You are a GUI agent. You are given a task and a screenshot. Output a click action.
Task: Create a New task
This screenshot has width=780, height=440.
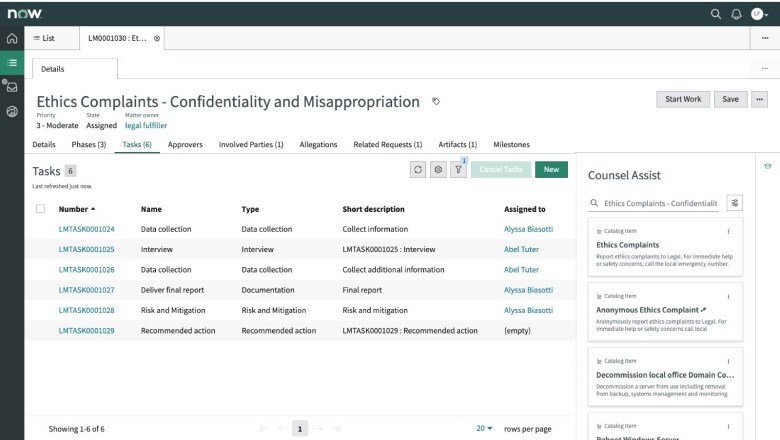pos(551,170)
